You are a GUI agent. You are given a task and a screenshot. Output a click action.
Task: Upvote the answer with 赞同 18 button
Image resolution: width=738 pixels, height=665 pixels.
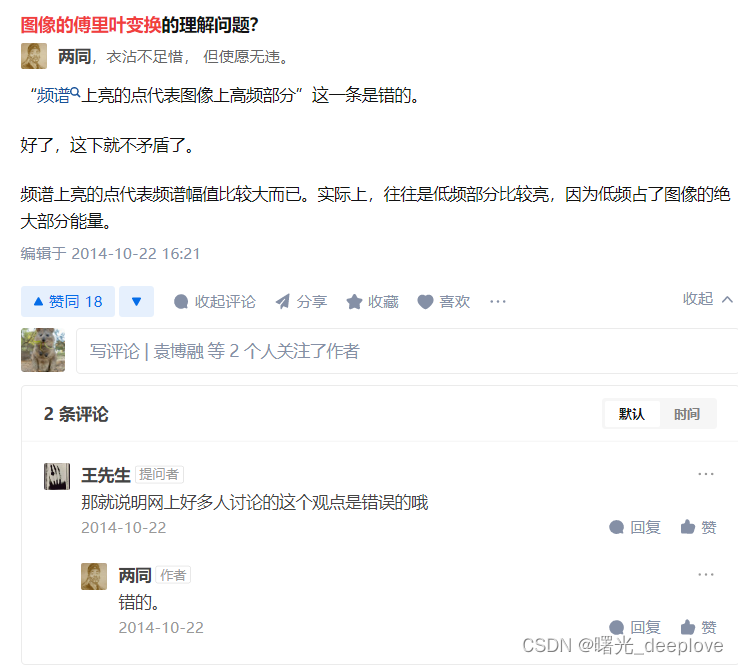coord(68,301)
